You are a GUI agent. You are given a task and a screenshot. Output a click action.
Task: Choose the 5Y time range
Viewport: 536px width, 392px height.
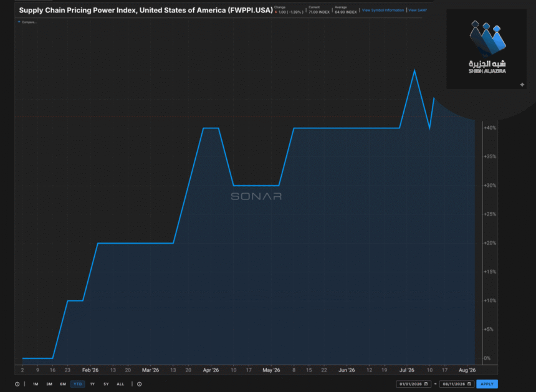(x=106, y=384)
